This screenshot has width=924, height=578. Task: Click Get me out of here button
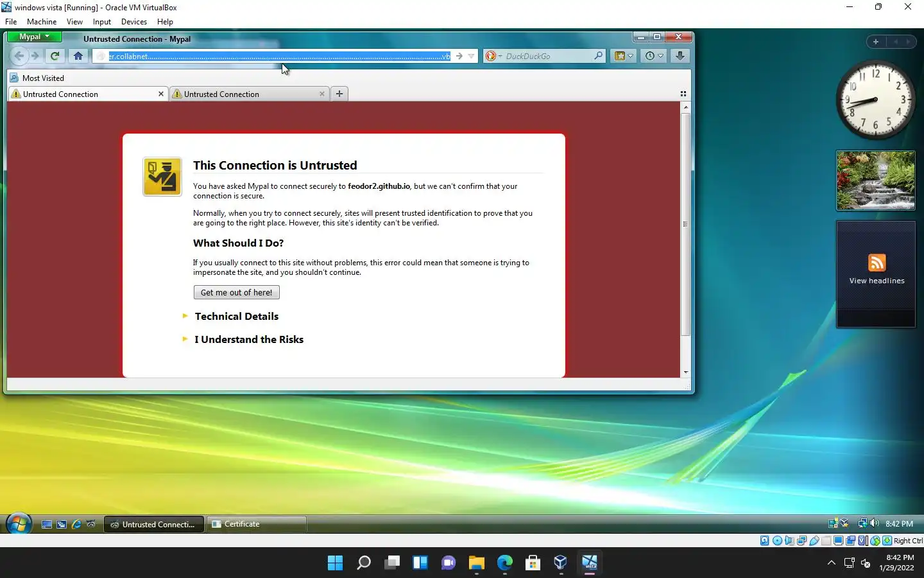click(236, 292)
